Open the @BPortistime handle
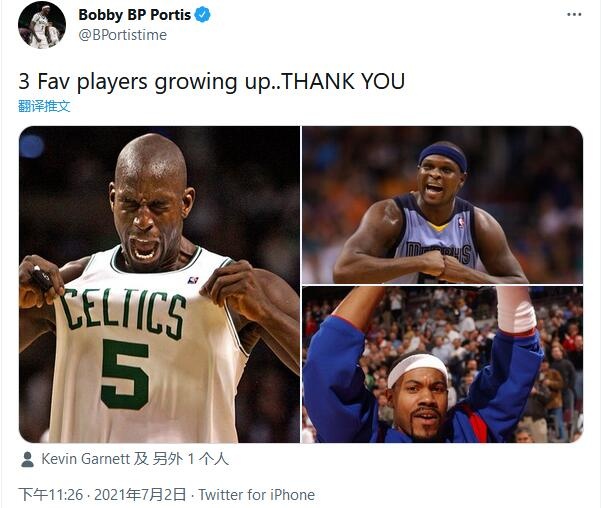The height and width of the screenshot is (508, 601). tap(123, 35)
